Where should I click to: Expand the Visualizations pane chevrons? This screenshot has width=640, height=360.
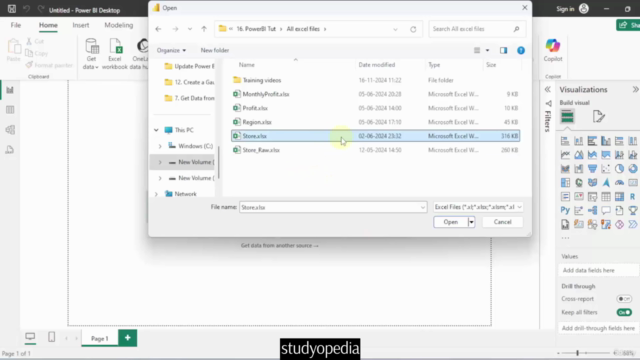tap(635, 89)
